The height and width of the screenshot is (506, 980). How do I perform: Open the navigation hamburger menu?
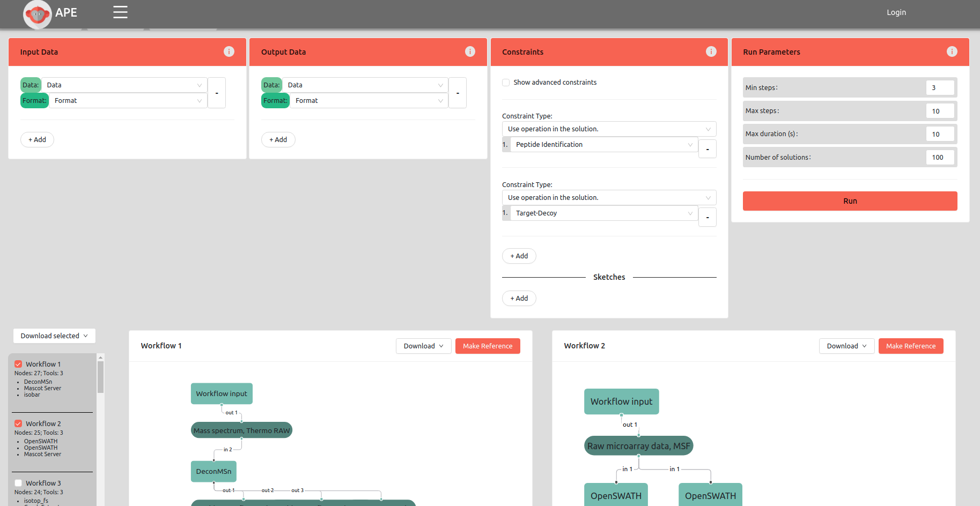coord(120,12)
